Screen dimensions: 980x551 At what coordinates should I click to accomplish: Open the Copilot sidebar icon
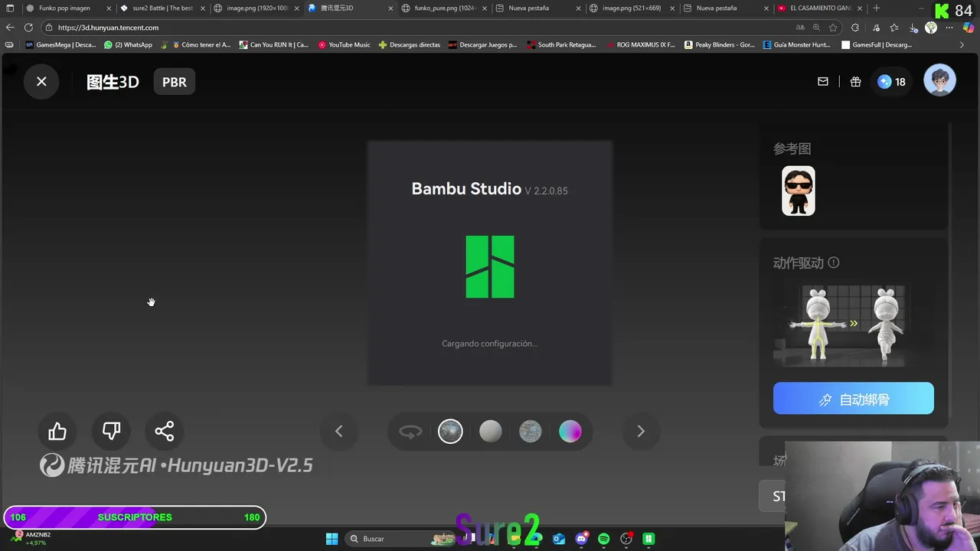click(x=969, y=28)
